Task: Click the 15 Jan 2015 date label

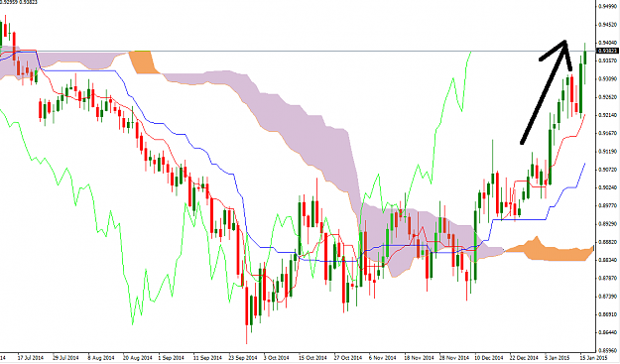Action: [x=594, y=358]
